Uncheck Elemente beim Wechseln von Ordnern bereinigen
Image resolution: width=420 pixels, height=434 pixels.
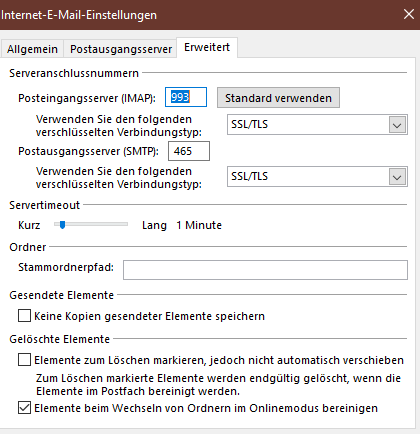coord(24,408)
